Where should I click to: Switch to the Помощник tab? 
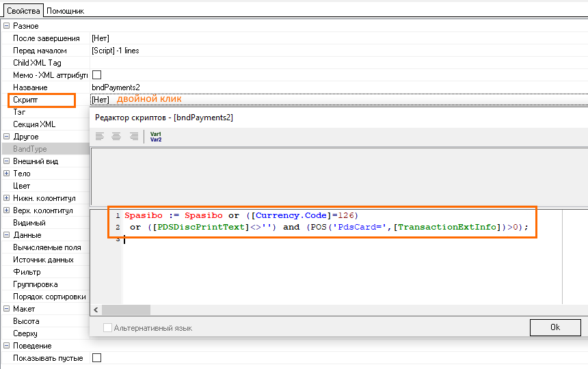[x=65, y=11]
